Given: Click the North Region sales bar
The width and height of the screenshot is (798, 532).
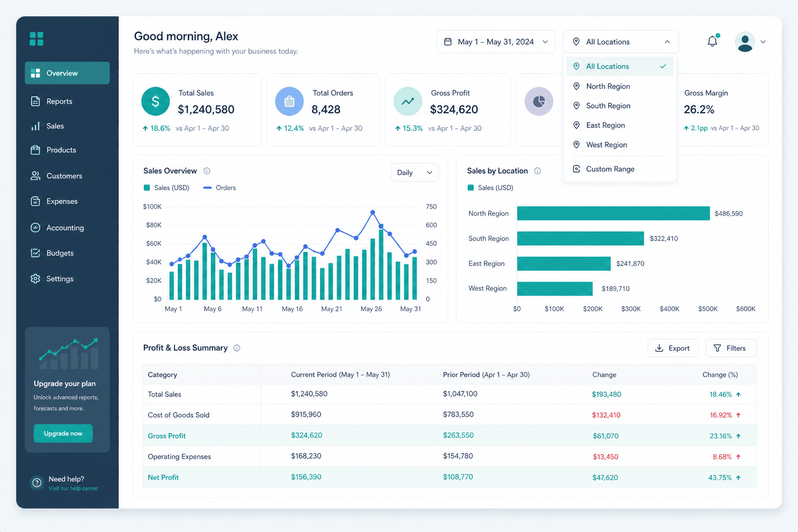Looking at the screenshot, I should tap(613, 213).
